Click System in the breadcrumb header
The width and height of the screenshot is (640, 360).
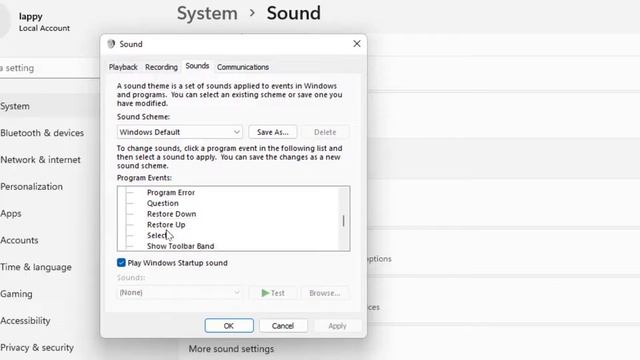(x=207, y=13)
